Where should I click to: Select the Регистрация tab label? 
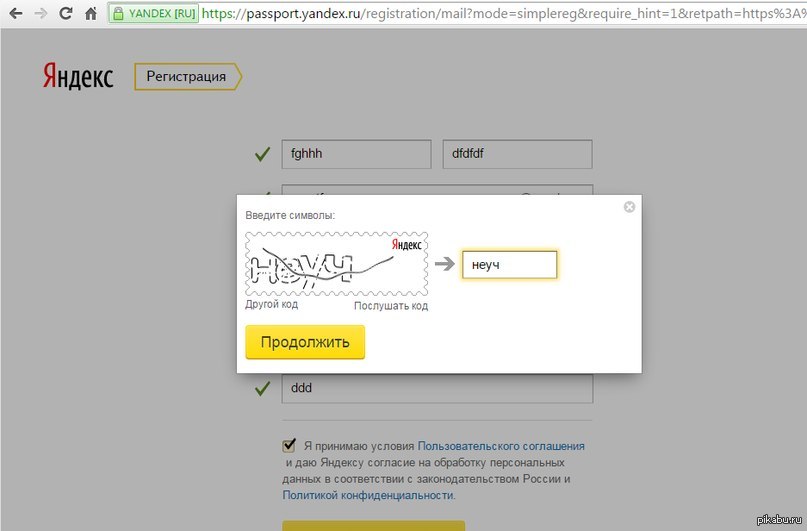click(186, 76)
